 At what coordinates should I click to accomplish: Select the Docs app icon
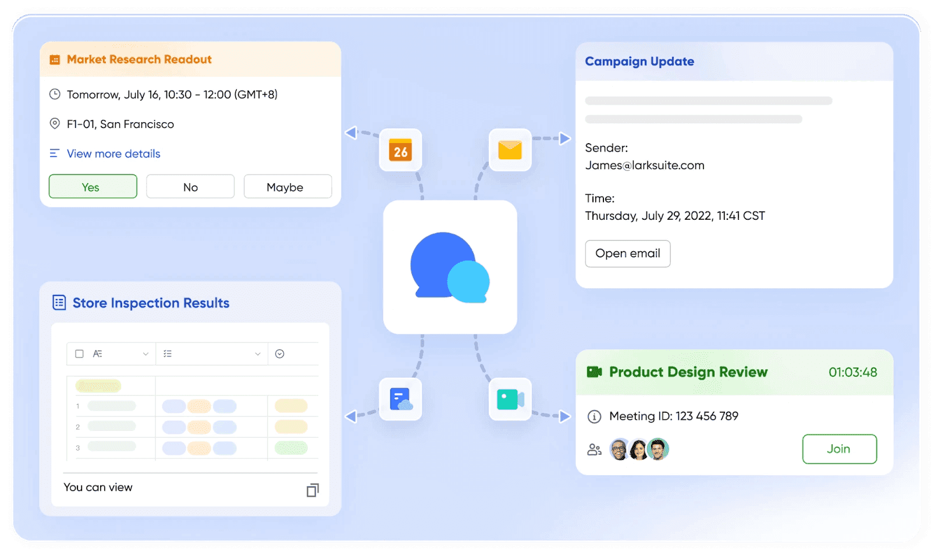point(400,399)
